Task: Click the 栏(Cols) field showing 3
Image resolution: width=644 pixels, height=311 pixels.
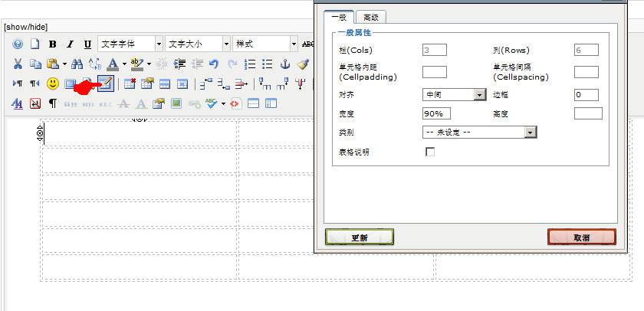Action: pyautogui.click(x=435, y=50)
